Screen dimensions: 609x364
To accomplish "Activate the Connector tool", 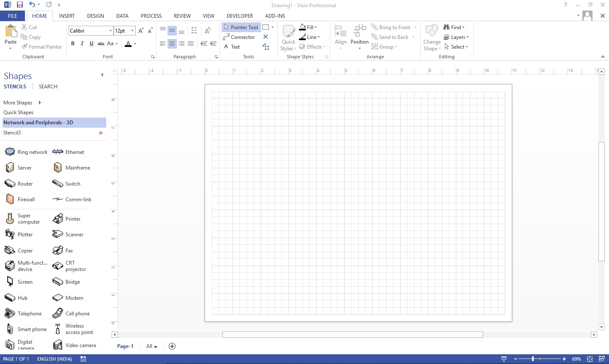I will 239,37.
